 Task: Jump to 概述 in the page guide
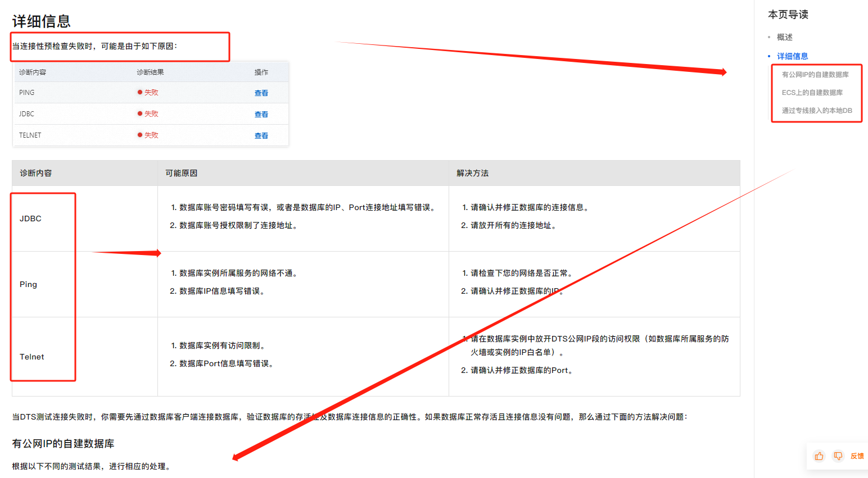pos(784,37)
